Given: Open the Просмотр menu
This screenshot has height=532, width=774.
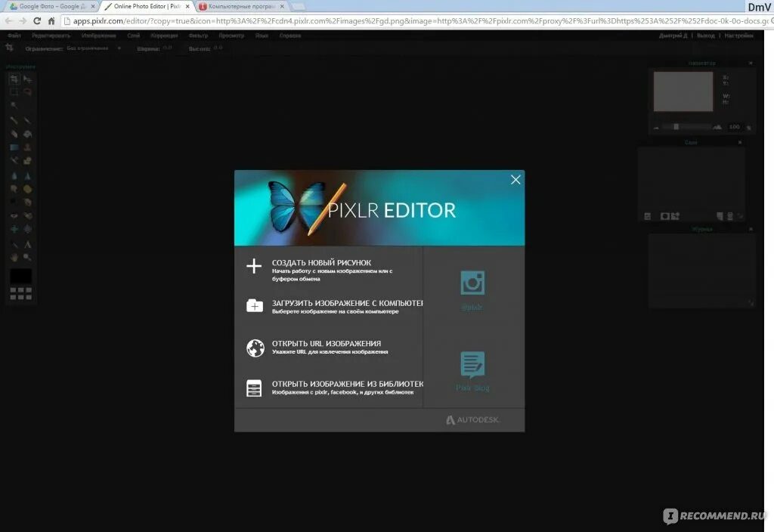Looking at the screenshot, I should click(x=231, y=36).
